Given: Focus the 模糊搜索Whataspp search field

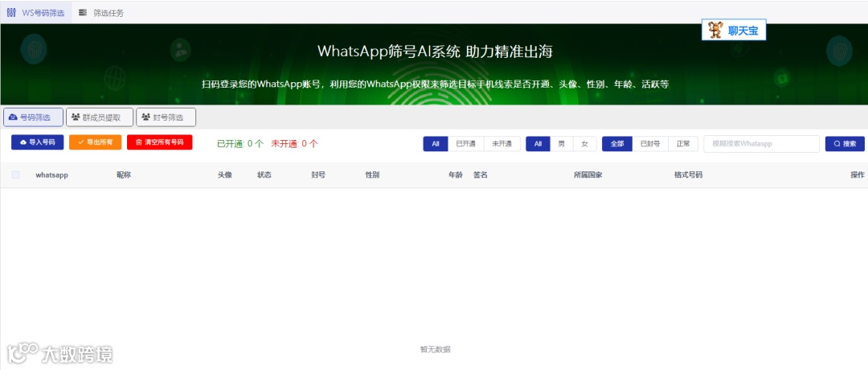Looking at the screenshot, I should [761, 144].
